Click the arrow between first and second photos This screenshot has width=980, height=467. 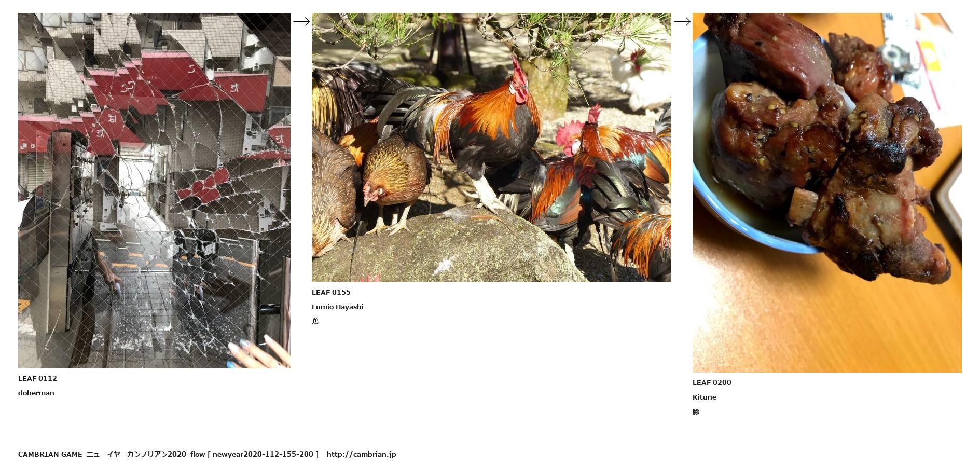(301, 21)
